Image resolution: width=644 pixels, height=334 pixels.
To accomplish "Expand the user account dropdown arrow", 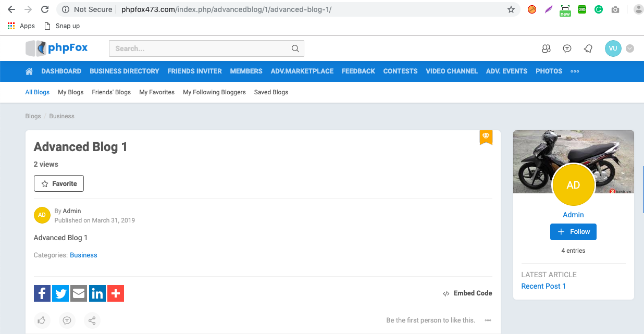I will pos(630,48).
